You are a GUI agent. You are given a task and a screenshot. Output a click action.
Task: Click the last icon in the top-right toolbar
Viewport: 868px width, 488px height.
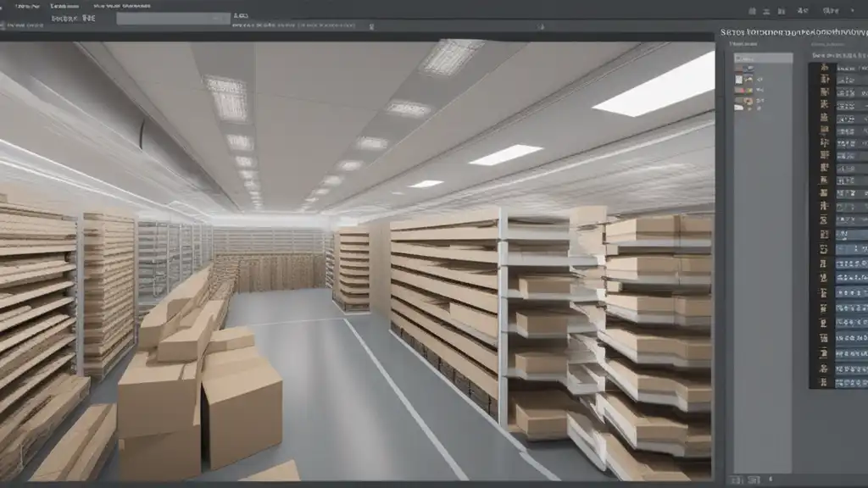pyautogui.click(x=854, y=11)
